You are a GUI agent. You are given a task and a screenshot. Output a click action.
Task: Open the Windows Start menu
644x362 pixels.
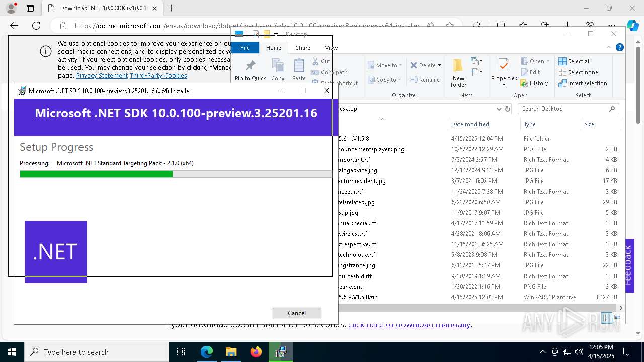pos(12,352)
